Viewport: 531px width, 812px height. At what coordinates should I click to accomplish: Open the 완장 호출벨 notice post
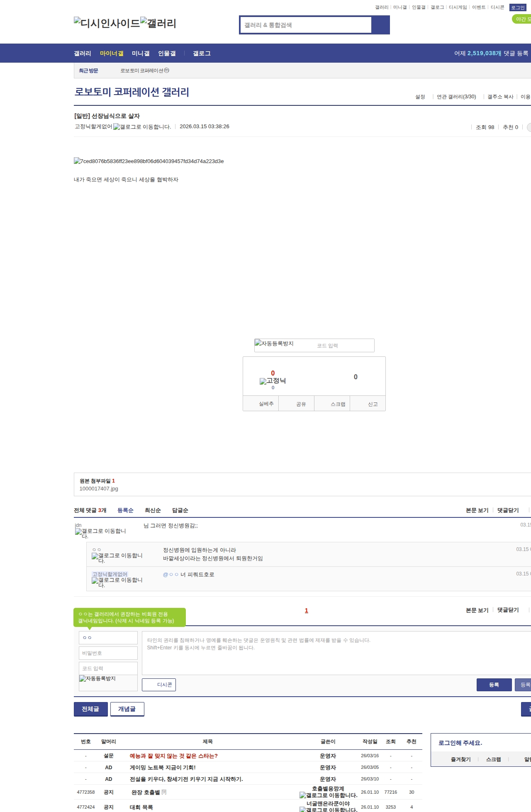pos(146,792)
